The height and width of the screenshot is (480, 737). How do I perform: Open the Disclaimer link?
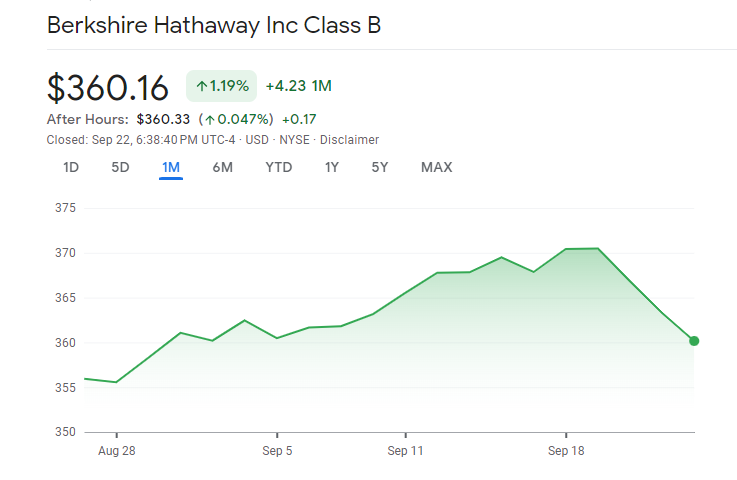coord(349,140)
